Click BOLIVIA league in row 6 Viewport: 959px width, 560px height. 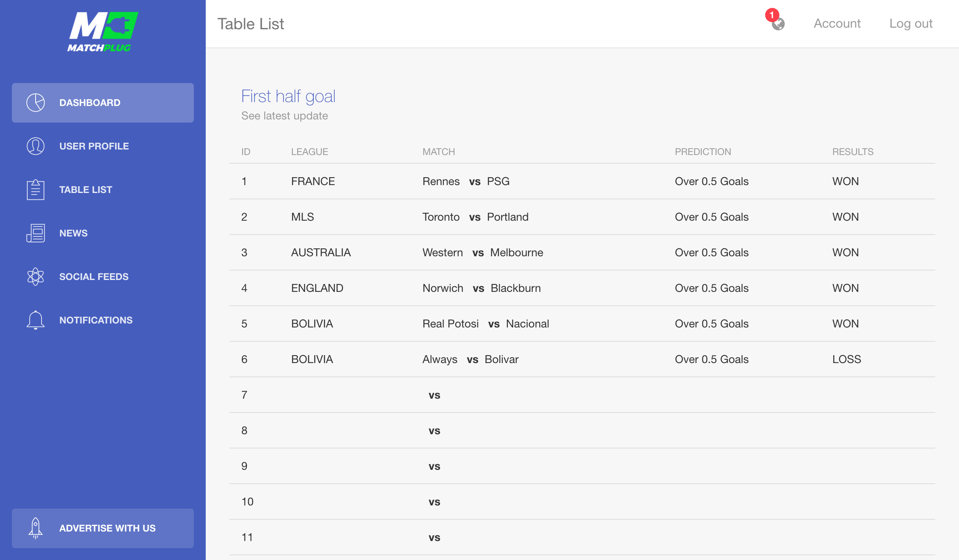[312, 359]
